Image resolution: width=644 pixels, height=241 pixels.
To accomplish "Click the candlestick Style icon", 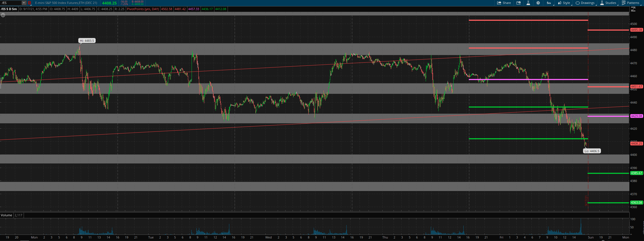I will [560, 3].
